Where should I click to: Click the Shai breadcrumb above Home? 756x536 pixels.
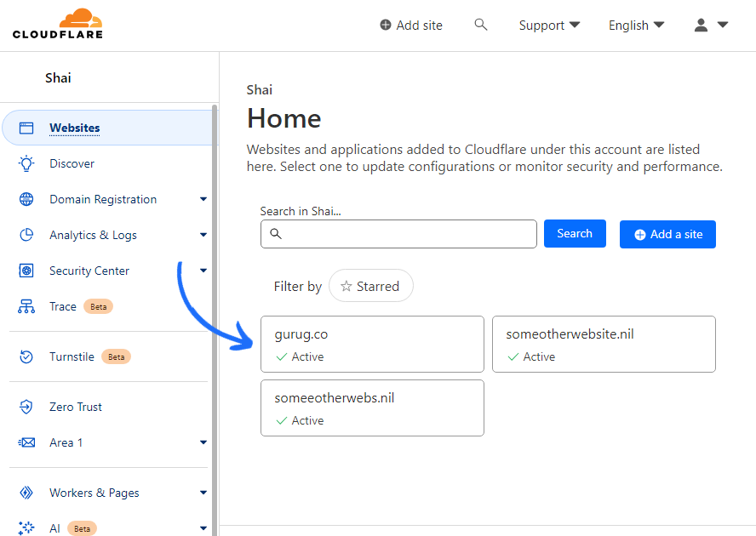tap(260, 89)
